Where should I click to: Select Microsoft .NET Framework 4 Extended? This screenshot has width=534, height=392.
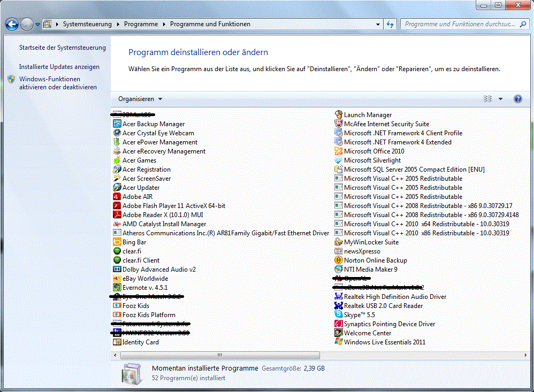(393, 142)
